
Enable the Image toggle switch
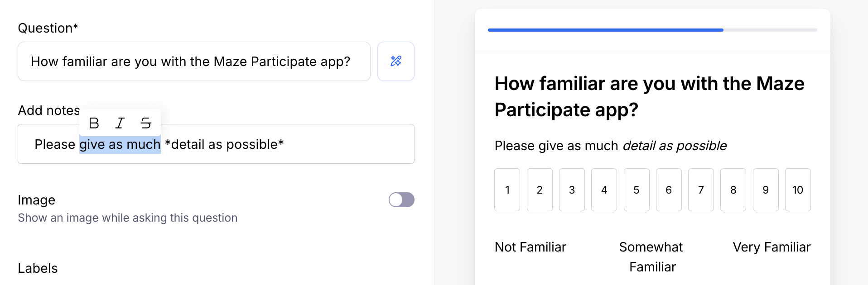click(401, 200)
